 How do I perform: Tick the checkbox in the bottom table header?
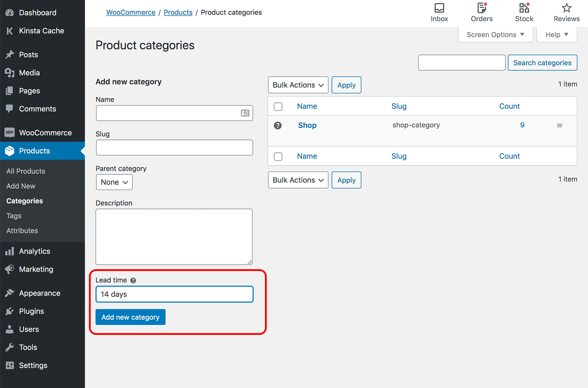[x=278, y=156]
